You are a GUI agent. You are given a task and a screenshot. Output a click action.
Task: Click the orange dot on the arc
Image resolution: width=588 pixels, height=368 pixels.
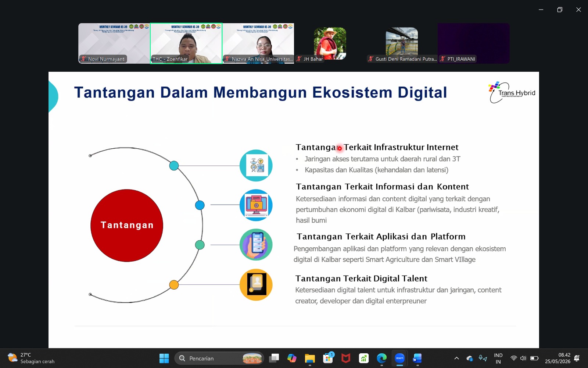(x=174, y=284)
